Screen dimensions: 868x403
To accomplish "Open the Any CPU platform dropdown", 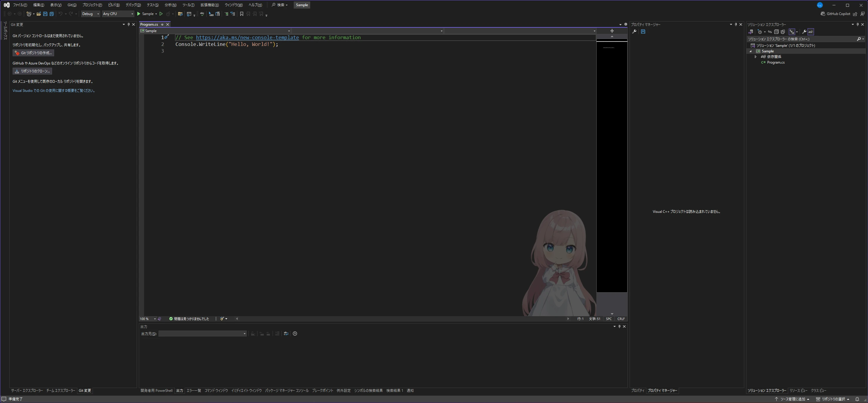I will 118,14.
